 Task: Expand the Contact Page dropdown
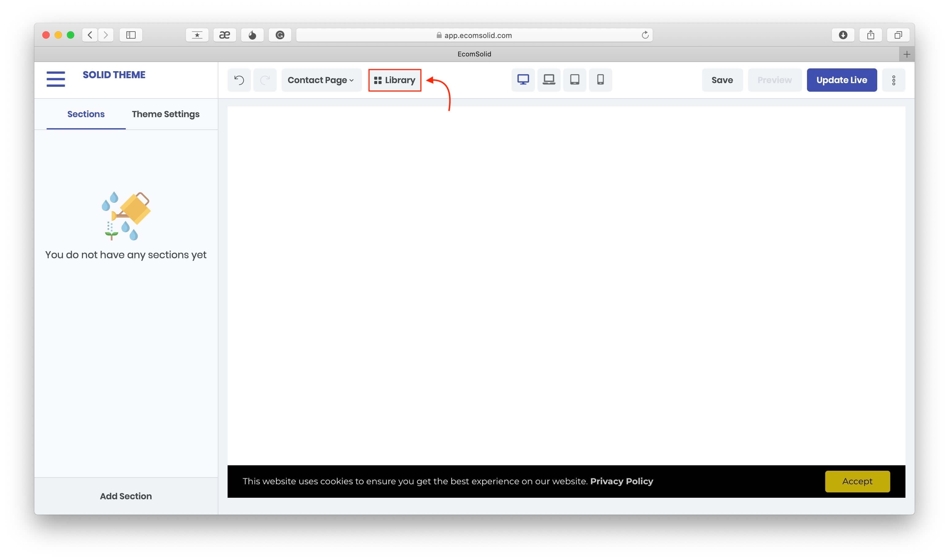click(x=321, y=80)
